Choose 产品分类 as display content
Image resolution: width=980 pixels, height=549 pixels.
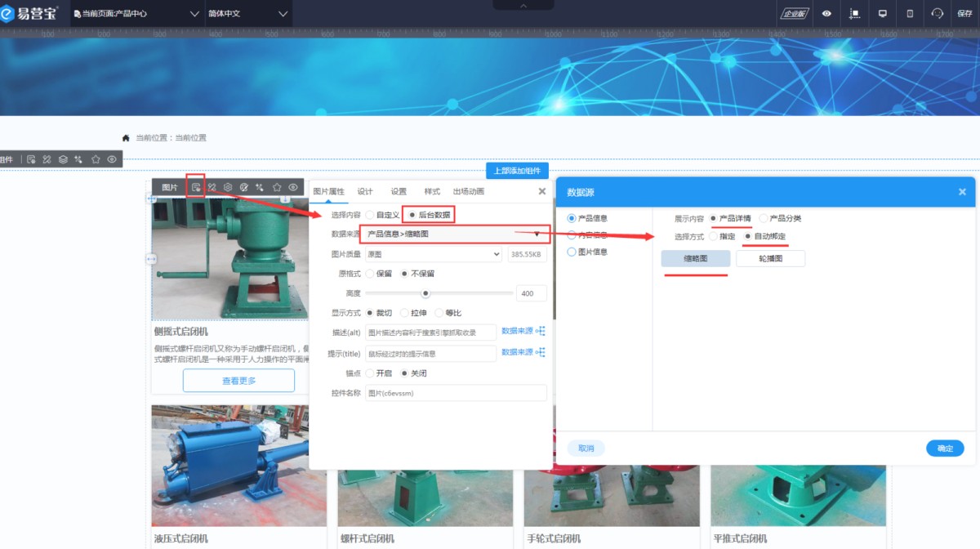(764, 218)
